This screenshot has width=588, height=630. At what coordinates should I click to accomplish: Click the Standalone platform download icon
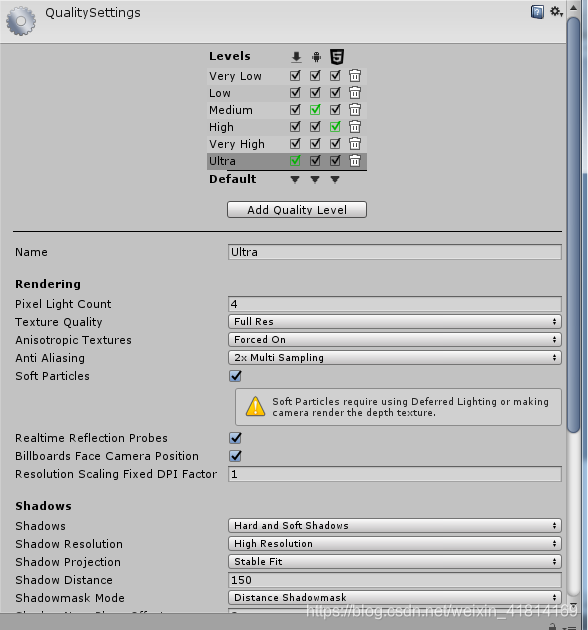(296, 57)
